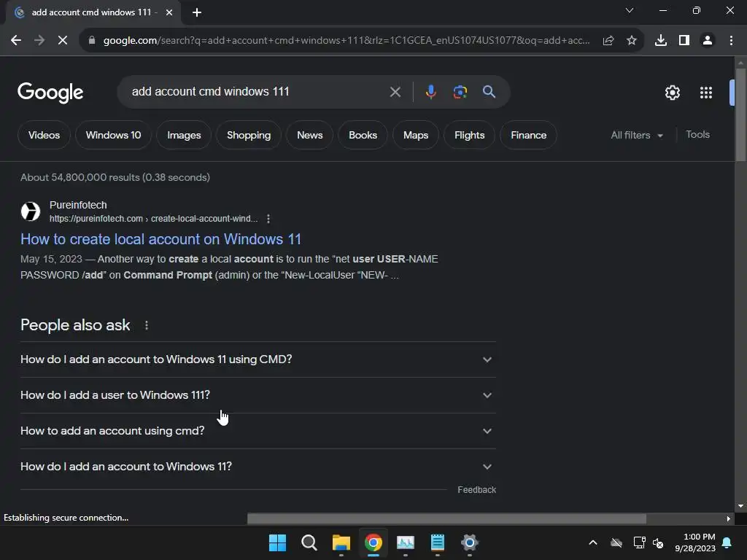Open Chrome downloads

(x=661, y=41)
